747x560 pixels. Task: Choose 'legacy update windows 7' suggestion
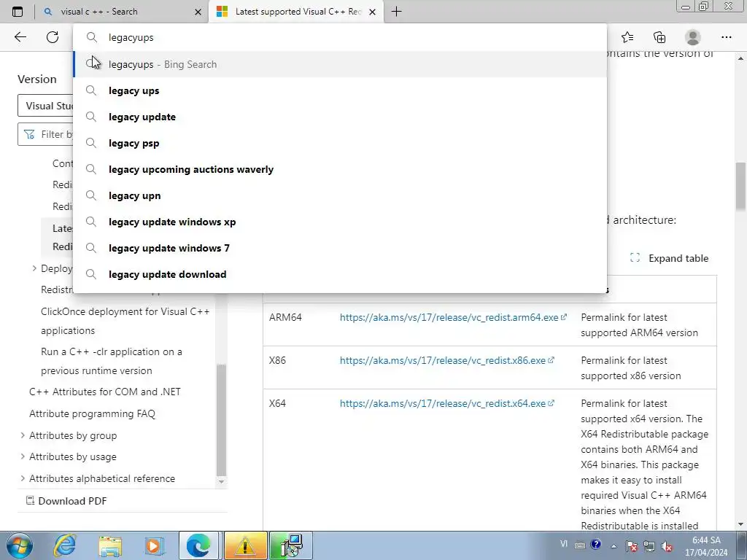click(x=340, y=248)
